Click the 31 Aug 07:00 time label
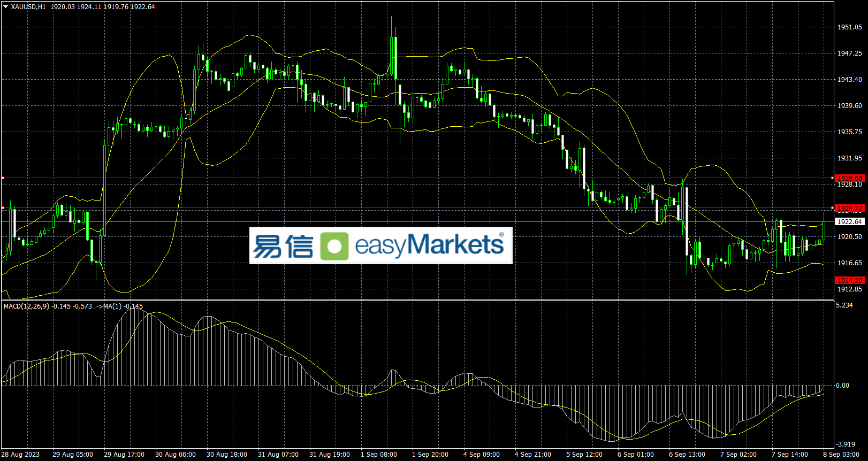Image resolution: width=868 pixels, height=461 pixels. [278, 455]
